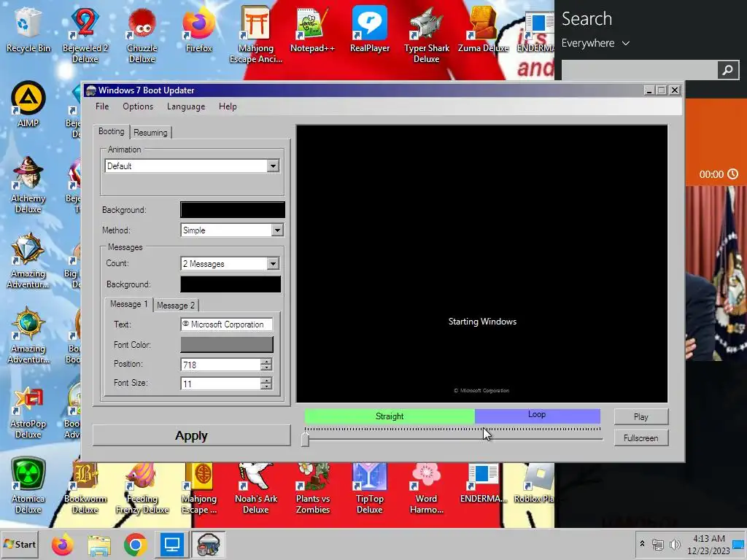The image size is (747, 560).
Task: Launch Feeding Frenzy Deluxe shortcut
Action: tap(142, 488)
